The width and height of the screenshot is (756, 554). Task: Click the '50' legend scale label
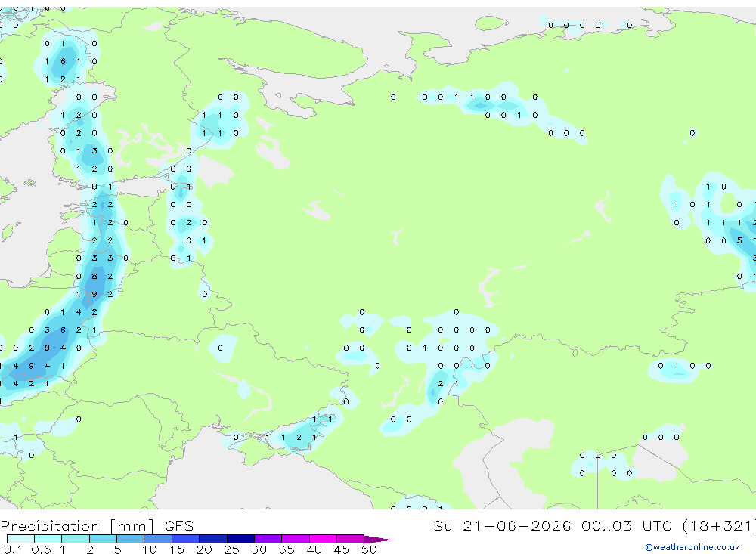[370, 549]
